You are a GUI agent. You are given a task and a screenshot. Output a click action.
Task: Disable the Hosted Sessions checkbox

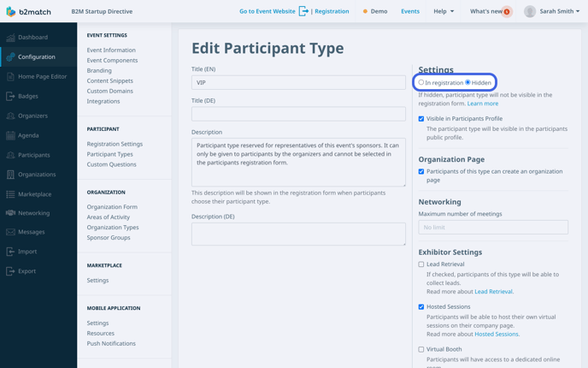click(421, 306)
